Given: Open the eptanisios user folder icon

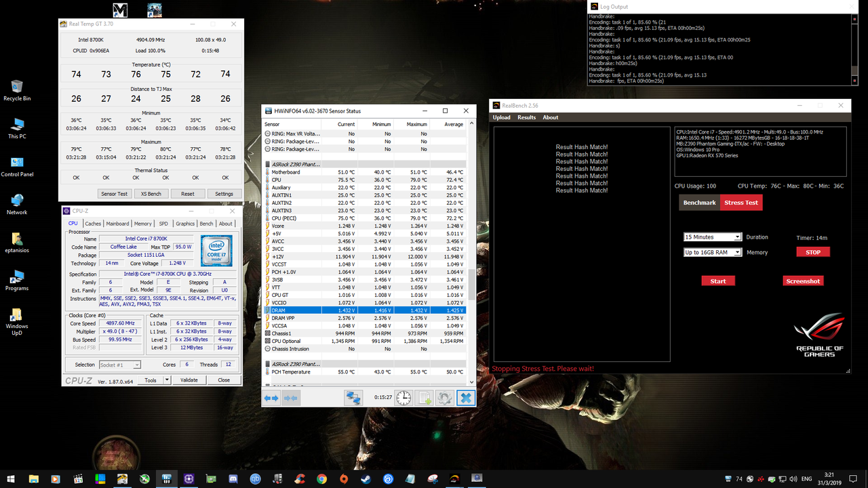Looking at the screenshot, I should click(17, 242).
